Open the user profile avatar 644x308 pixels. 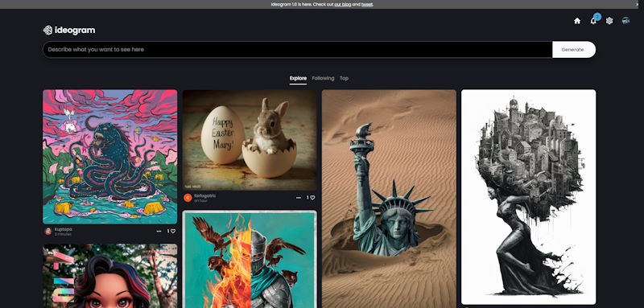click(625, 20)
